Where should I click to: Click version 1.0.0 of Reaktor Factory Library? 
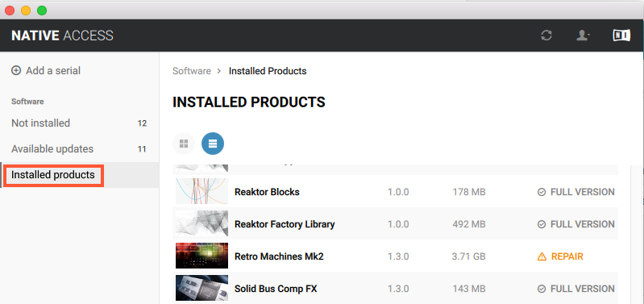point(398,224)
